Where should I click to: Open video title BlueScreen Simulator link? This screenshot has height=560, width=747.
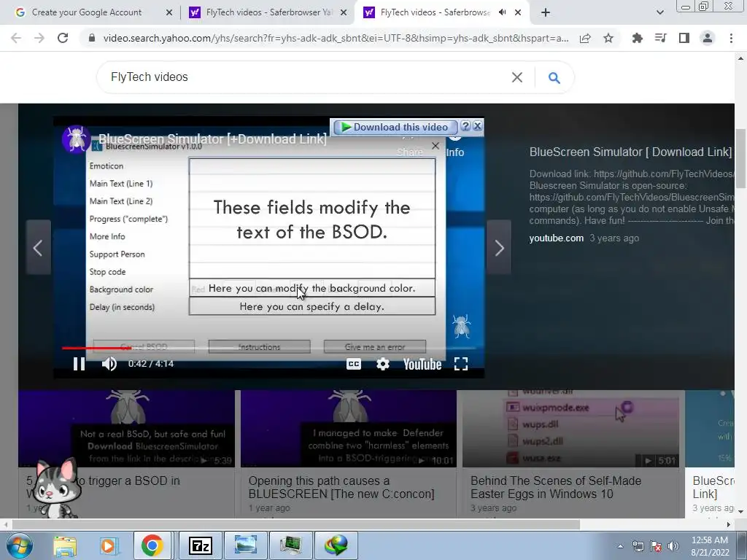click(212, 139)
